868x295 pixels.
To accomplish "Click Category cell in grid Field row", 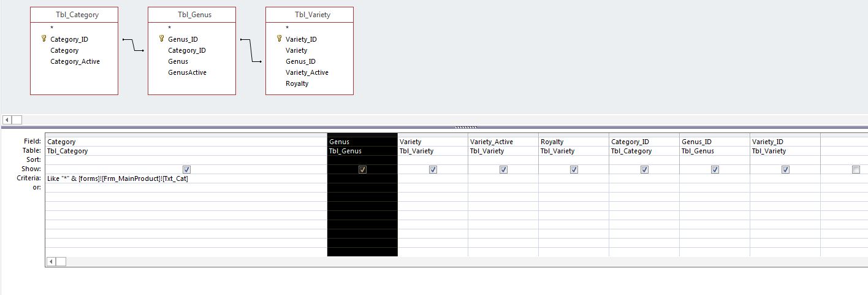I will pos(186,142).
